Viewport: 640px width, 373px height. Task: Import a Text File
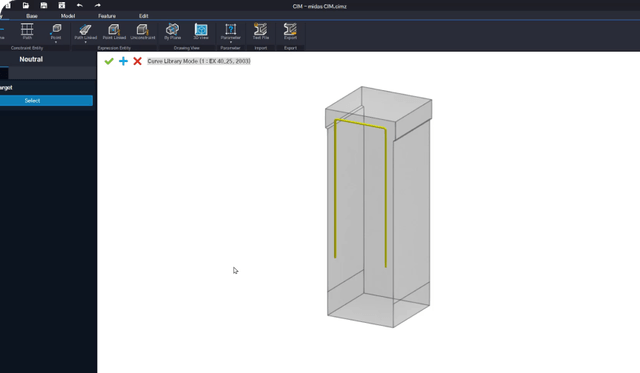point(260,31)
